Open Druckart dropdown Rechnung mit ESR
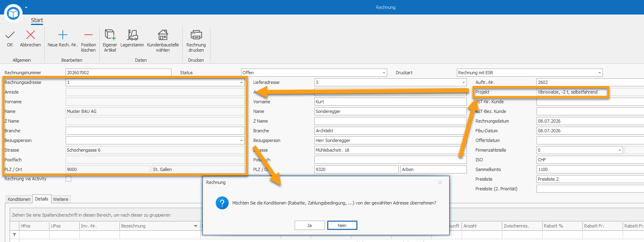Image resolution: width=644 pixels, height=242 pixels. [600, 73]
